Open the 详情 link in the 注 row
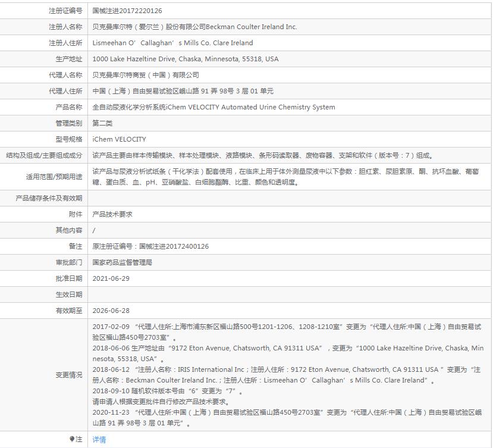 click(x=99, y=440)
